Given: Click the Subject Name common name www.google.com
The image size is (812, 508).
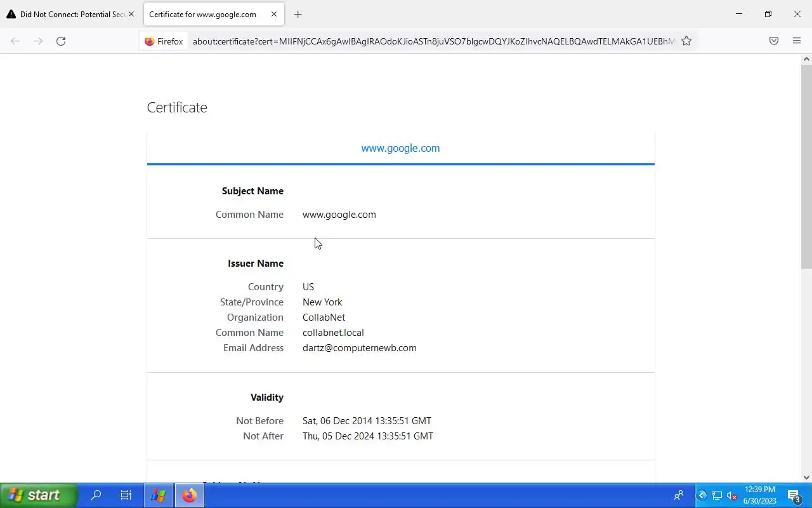Looking at the screenshot, I should (x=339, y=215).
